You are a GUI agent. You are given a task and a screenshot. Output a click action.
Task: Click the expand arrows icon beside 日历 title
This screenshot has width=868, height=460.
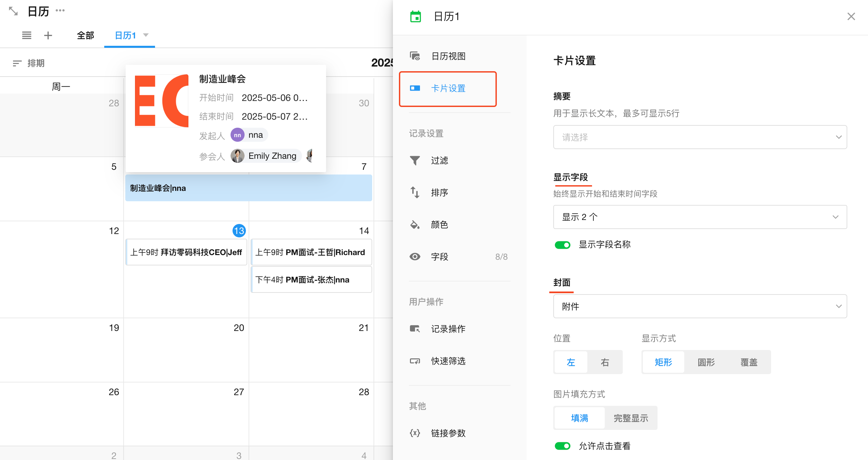[x=13, y=11]
